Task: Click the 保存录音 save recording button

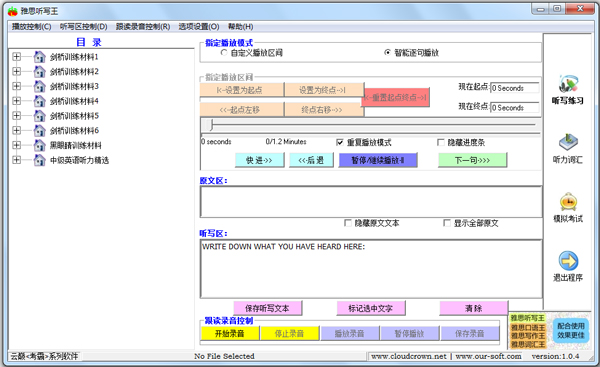Action: point(470,333)
